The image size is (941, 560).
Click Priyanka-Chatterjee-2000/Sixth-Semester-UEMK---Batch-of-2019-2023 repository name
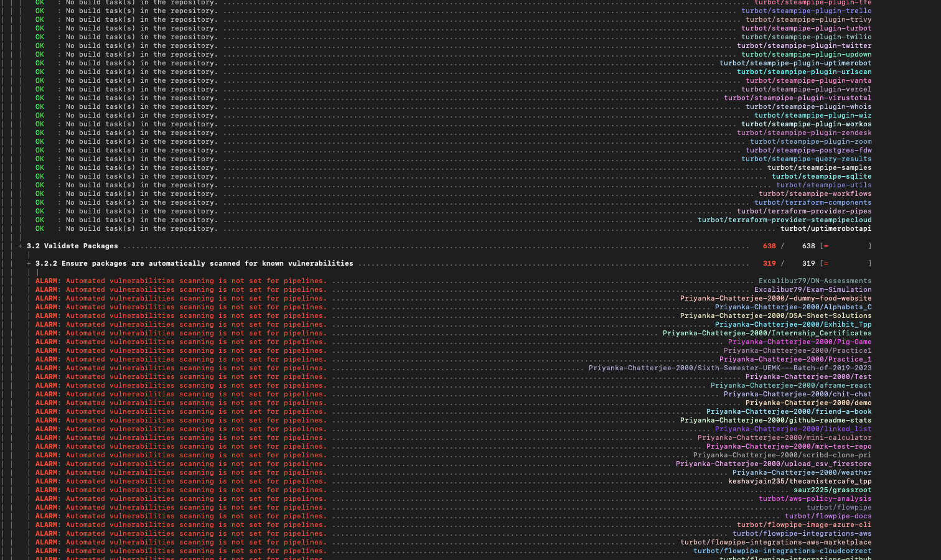click(730, 368)
